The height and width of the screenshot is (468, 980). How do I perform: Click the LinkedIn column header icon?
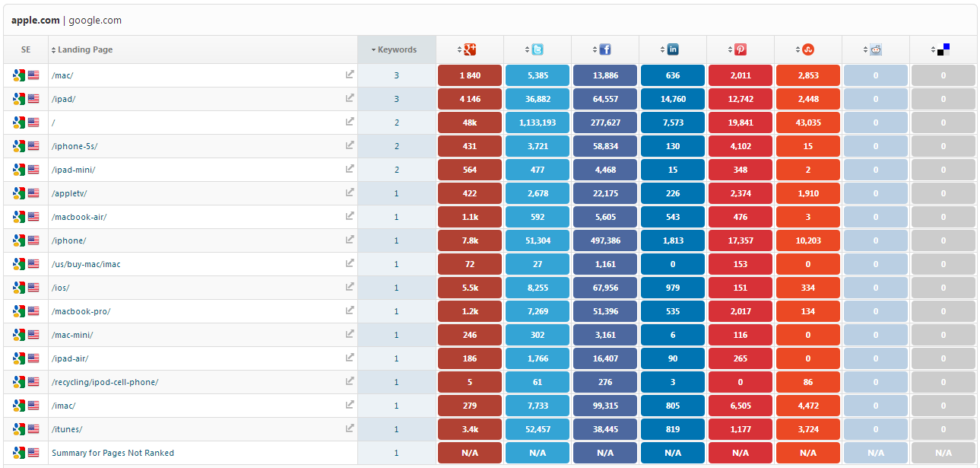click(x=673, y=49)
